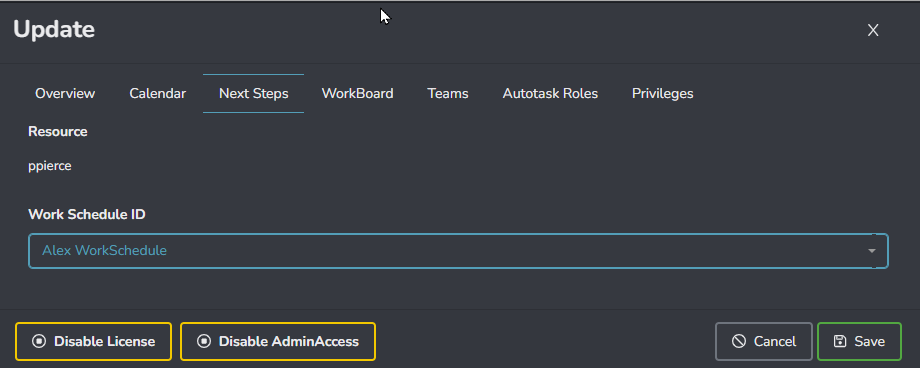The image size is (920, 368).
Task: Switch to Autotask Roles tab
Action: [550, 93]
